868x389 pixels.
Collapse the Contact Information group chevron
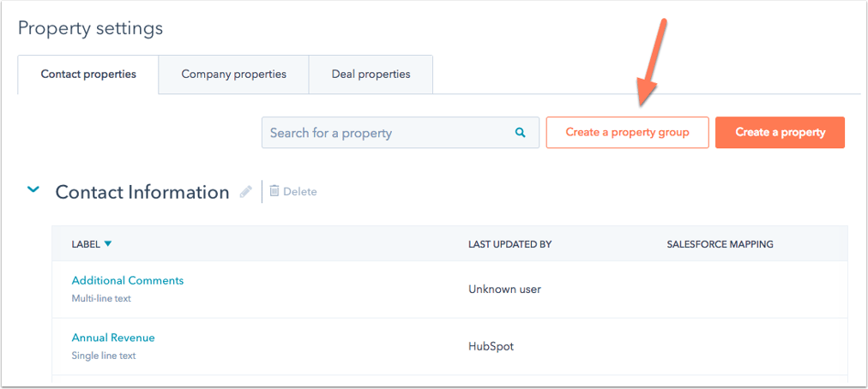[x=33, y=190]
